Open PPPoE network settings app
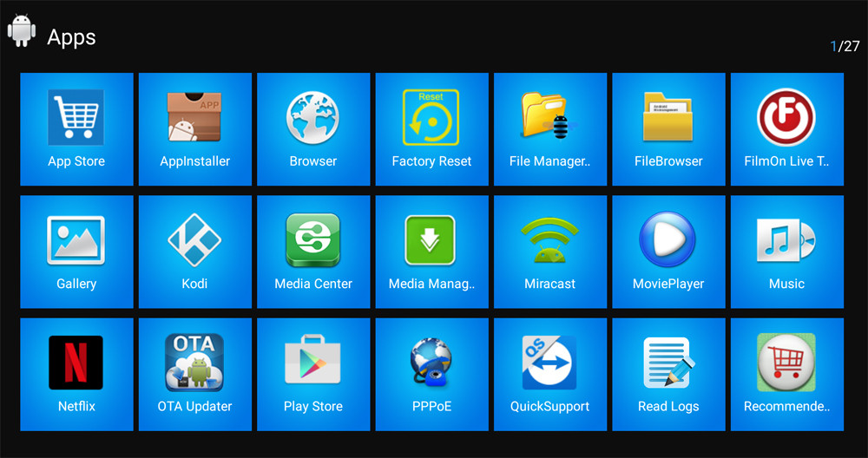This screenshot has height=458, width=868. click(x=431, y=373)
